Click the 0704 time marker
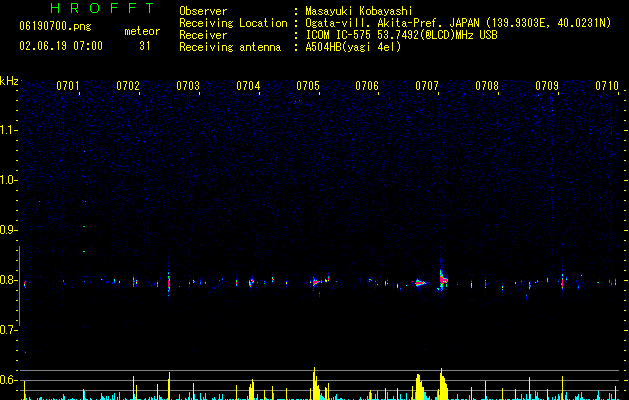The width and height of the screenshot is (629, 400). pos(248,86)
